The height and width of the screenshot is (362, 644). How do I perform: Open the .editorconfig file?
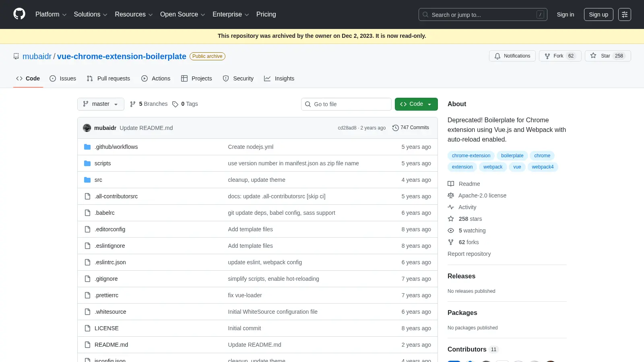coord(110,229)
